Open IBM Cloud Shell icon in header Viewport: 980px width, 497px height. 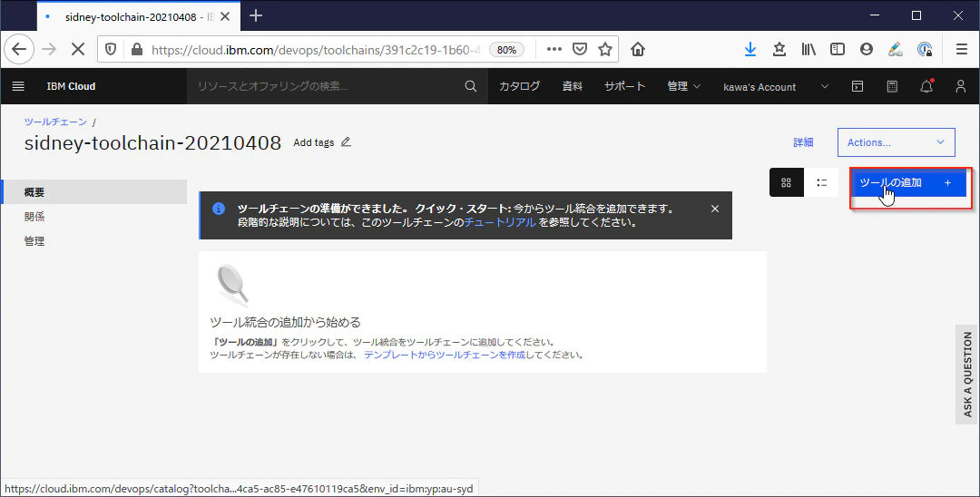857,86
